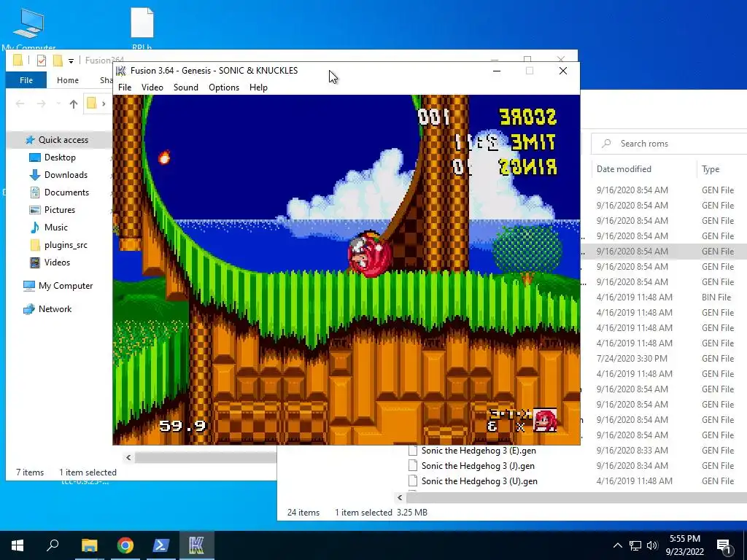Click left arrow of roms horizontal scrollbar
Image resolution: width=747 pixels, height=560 pixels.
point(400,497)
